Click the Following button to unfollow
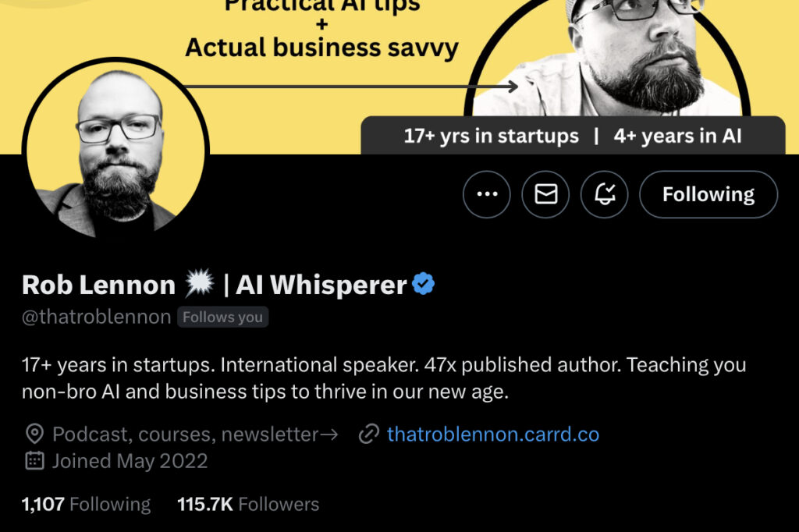The width and height of the screenshot is (799, 532). pyautogui.click(x=708, y=194)
